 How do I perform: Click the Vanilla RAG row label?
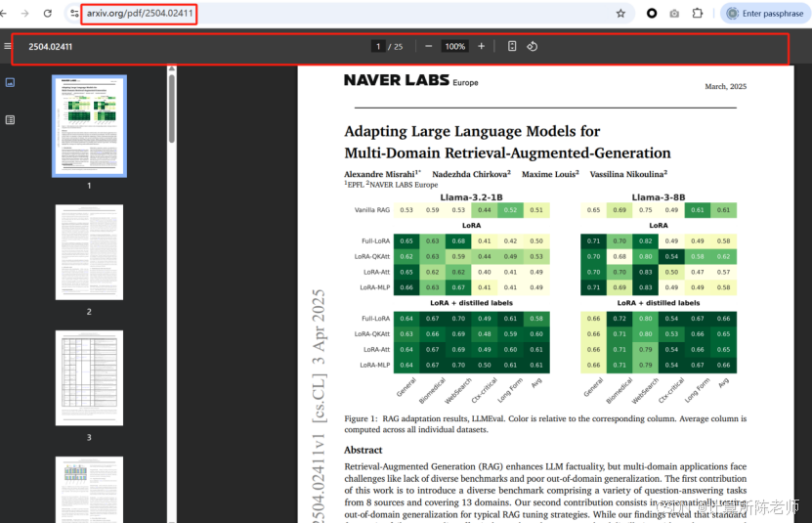(372, 210)
